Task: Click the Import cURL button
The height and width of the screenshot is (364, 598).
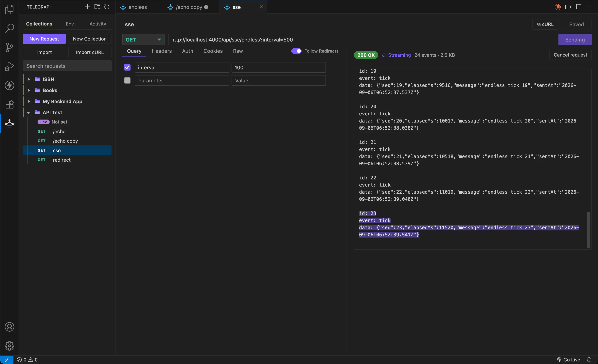Action: (90, 52)
